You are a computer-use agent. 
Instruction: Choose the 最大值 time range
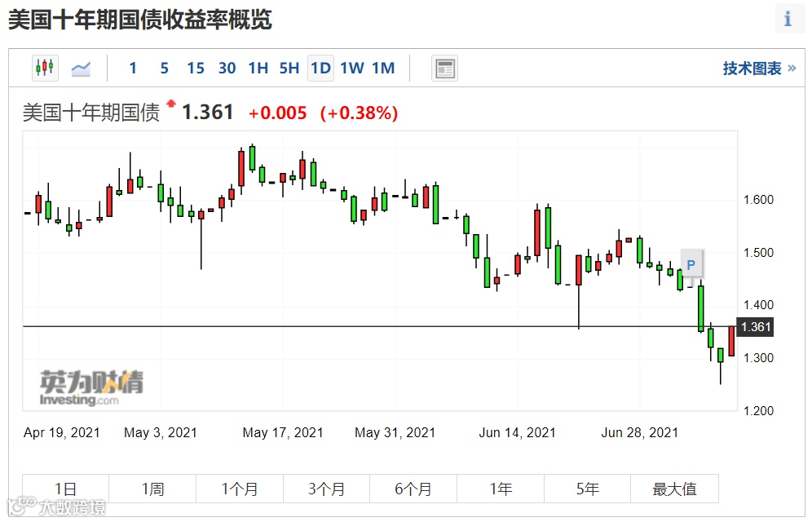point(674,489)
